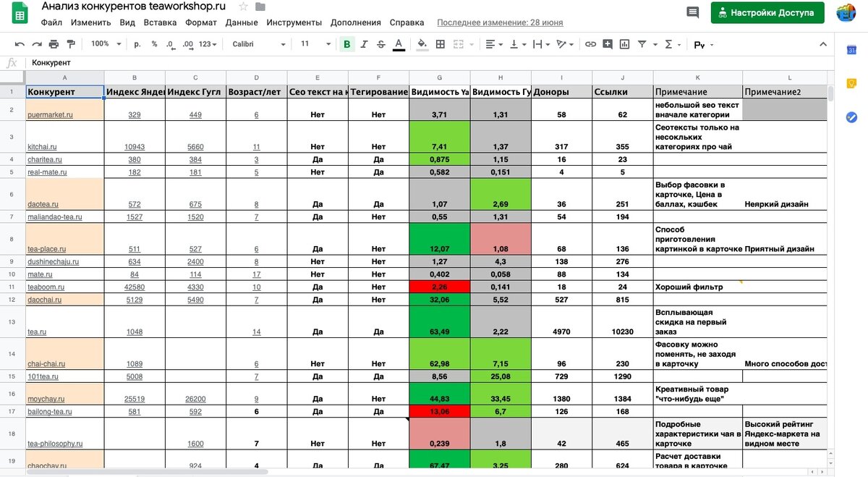
Task: Open the functions sigma dropdown
Action: (673, 44)
